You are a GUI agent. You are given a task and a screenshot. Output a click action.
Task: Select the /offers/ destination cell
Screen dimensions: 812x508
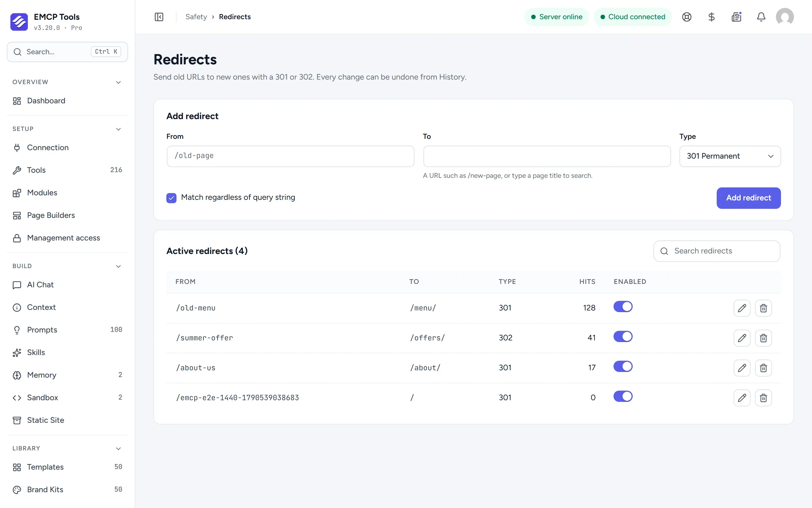point(427,338)
